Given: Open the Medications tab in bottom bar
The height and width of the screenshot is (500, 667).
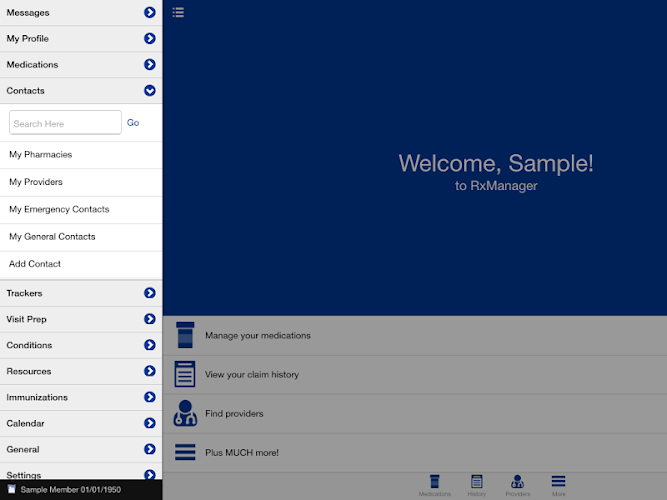Looking at the screenshot, I should click(434, 486).
